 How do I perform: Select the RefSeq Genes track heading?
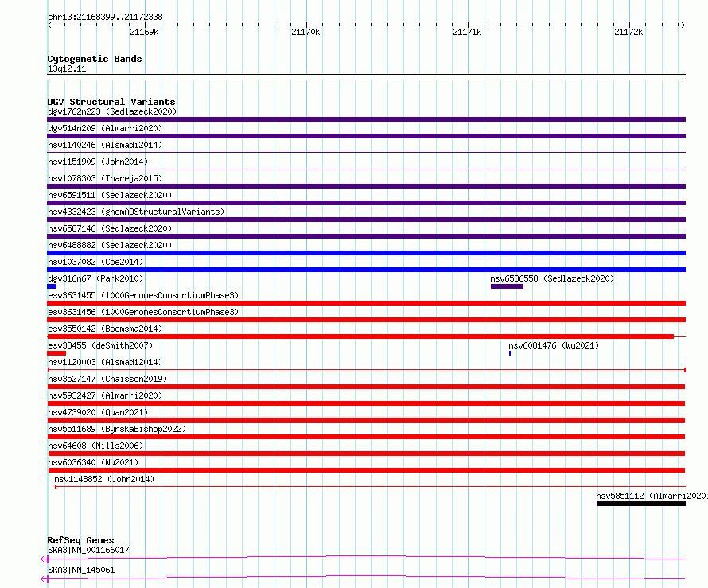click(80, 540)
